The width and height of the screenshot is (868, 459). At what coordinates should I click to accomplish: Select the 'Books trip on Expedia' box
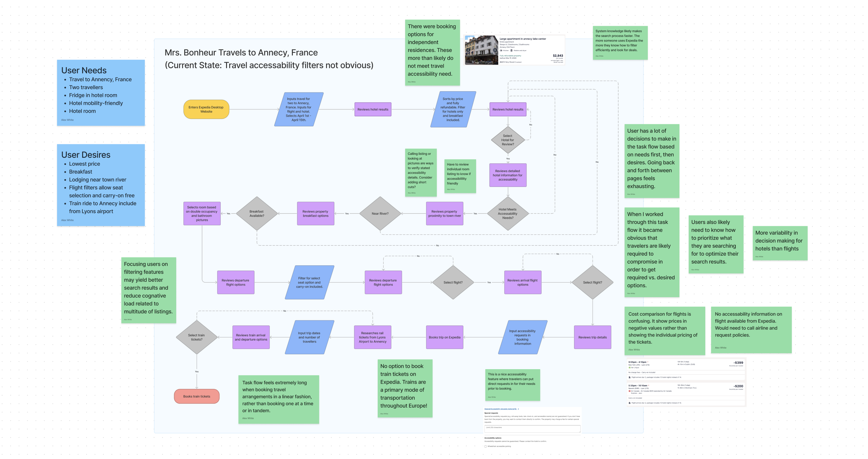coord(444,337)
